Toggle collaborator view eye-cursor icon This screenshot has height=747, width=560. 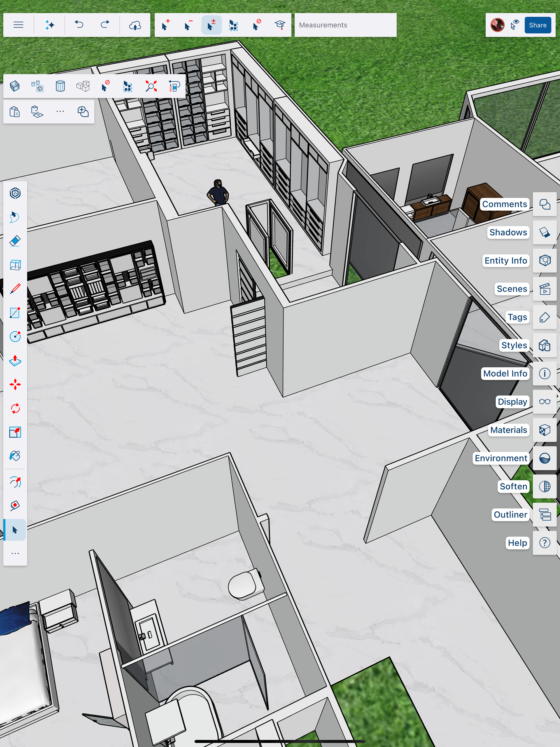(515, 25)
